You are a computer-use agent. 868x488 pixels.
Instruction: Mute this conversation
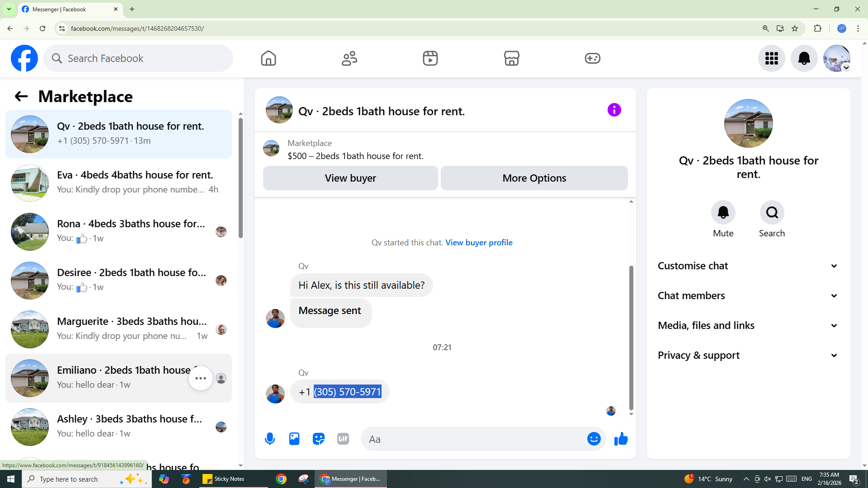(723, 213)
